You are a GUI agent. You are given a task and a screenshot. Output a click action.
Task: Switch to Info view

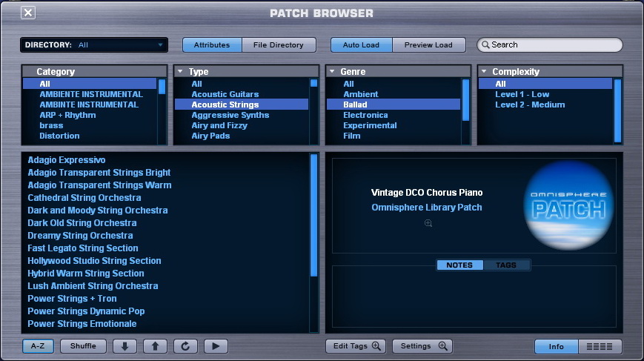click(556, 347)
